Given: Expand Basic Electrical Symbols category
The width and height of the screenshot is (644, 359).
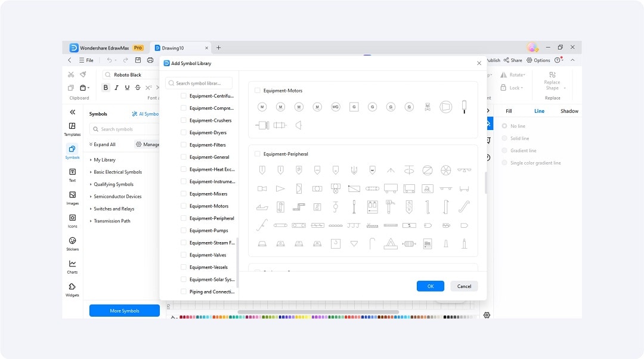Looking at the screenshot, I should point(91,172).
